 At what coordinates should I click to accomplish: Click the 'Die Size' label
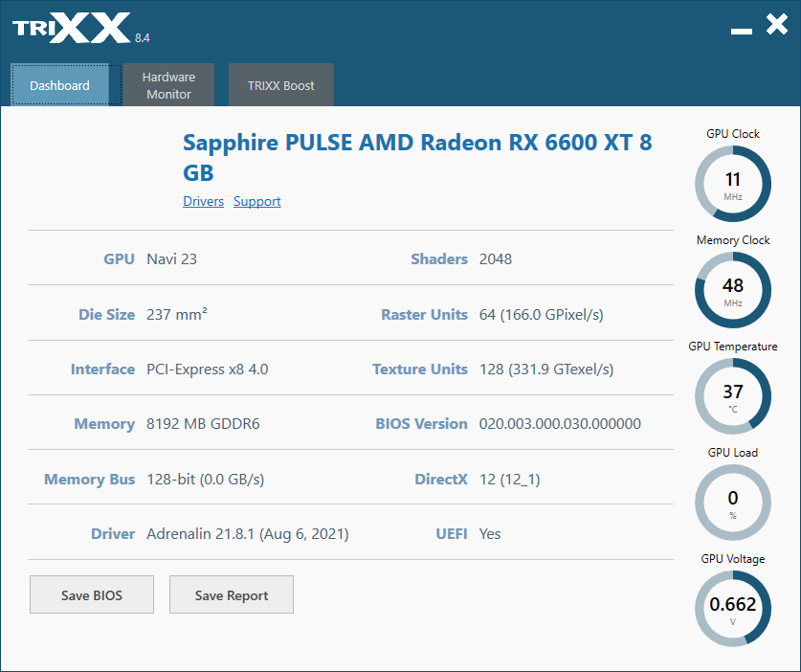coord(107,314)
